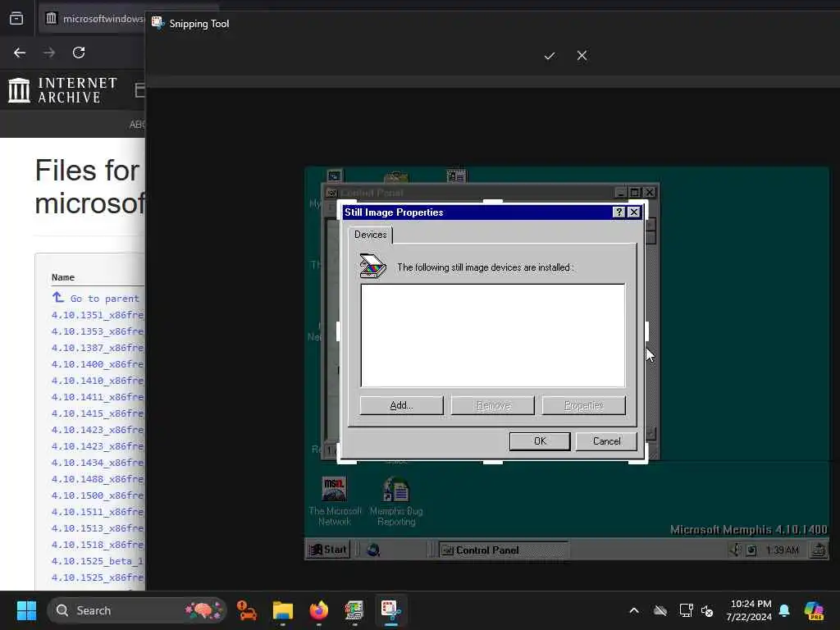The height and width of the screenshot is (630, 840).
Task: Open the Copilot preview icon in tray
Action: (814, 610)
